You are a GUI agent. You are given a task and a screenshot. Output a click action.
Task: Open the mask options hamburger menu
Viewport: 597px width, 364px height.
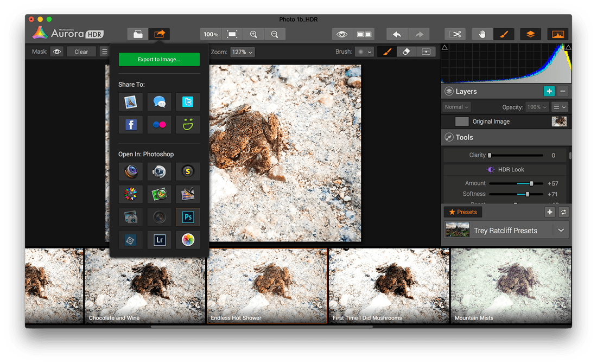point(104,52)
